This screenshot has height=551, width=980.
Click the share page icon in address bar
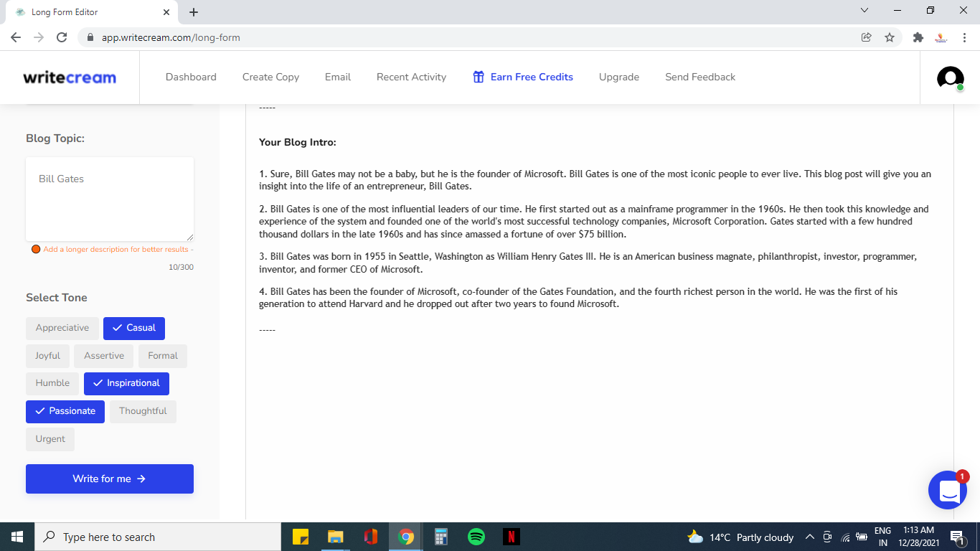[x=867, y=37]
